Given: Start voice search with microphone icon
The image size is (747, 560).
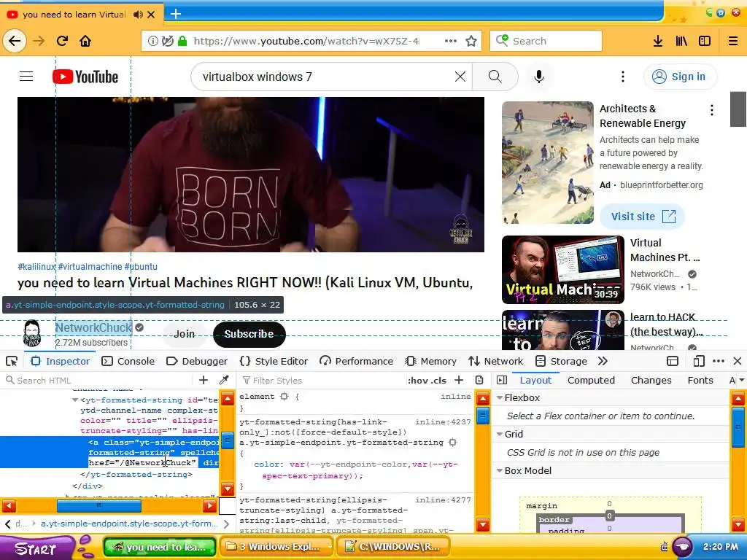Looking at the screenshot, I should click(539, 76).
